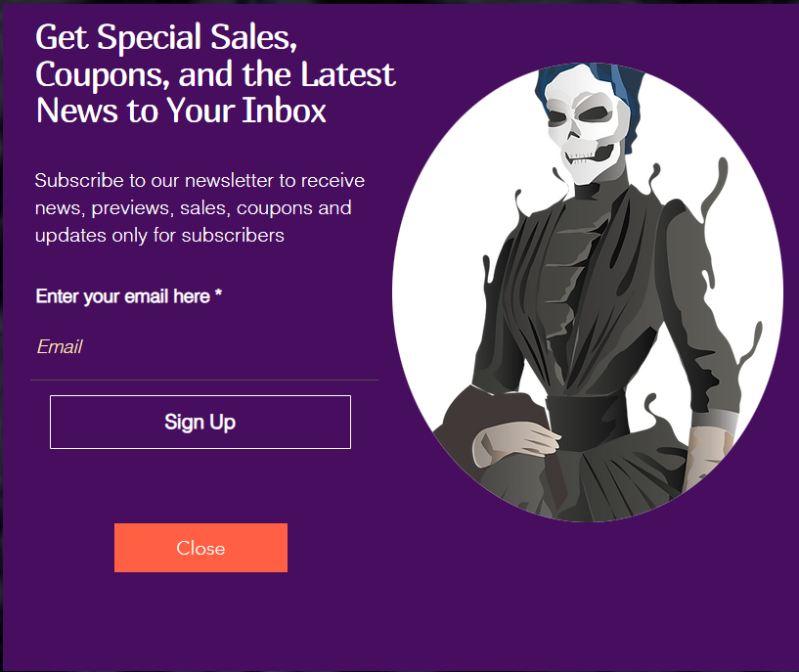The height and width of the screenshot is (672, 799).
Task: Click the Sign Up button
Action: (x=200, y=422)
